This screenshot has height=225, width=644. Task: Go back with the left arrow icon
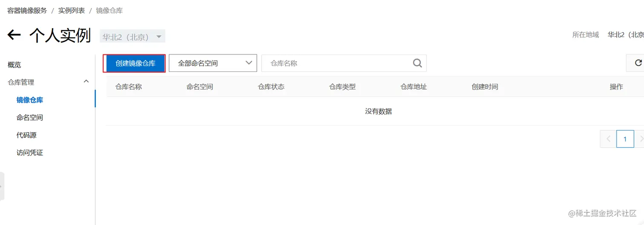(14, 35)
